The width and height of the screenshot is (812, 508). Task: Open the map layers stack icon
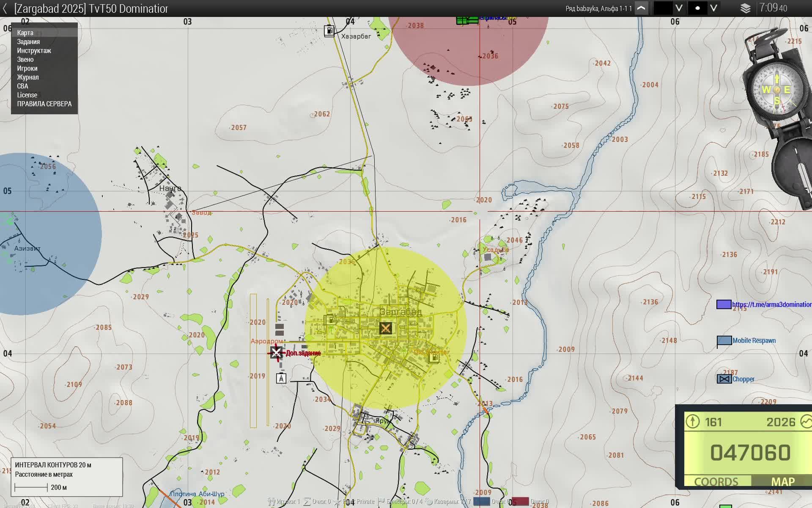[745, 8]
